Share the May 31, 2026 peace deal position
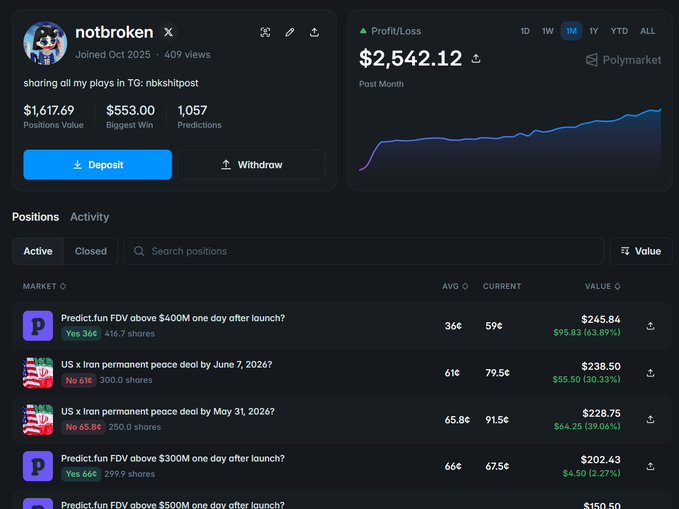The width and height of the screenshot is (679, 509). click(x=650, y=419)
